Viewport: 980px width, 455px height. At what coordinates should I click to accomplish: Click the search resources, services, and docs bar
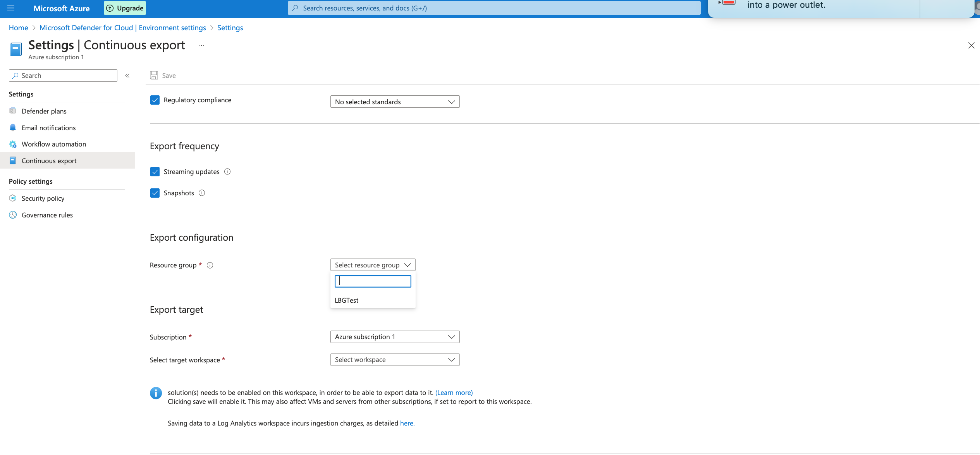pos(494,8)
